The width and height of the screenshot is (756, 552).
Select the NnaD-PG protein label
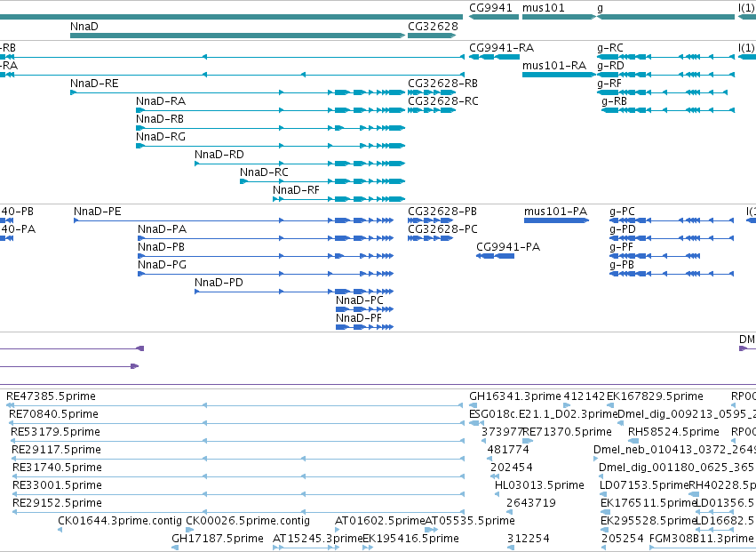pos(162,265)
